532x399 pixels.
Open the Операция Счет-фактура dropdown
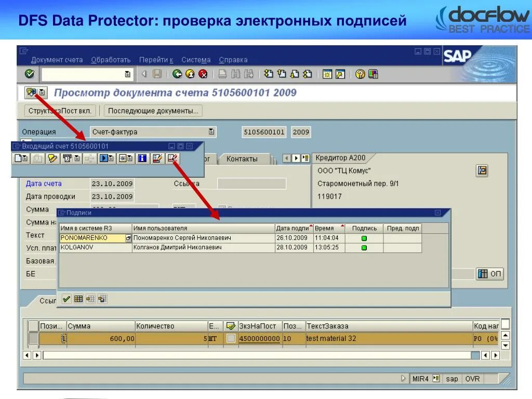211,131
